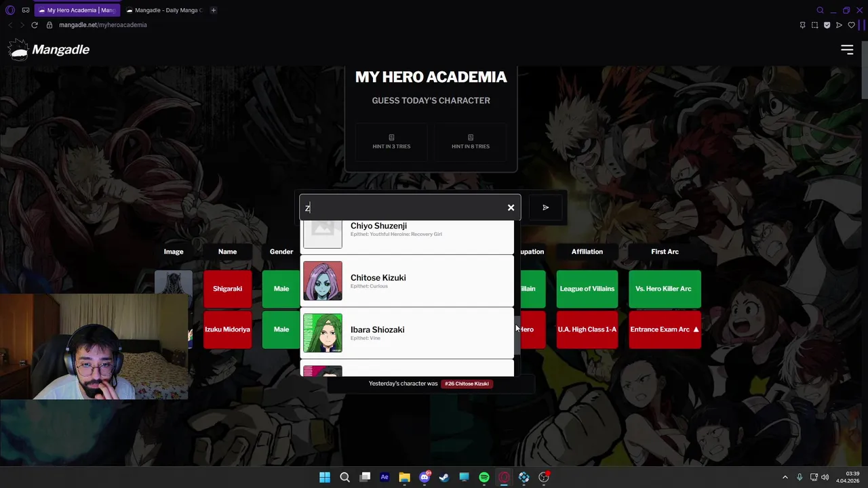Screen dimensions: 868x488
Task: Click the Affiliation column header
Action: (587, 251)
